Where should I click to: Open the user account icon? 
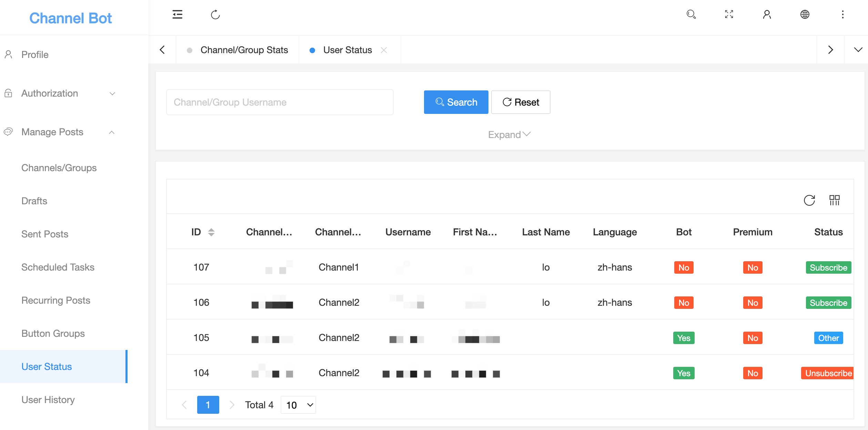767,14
